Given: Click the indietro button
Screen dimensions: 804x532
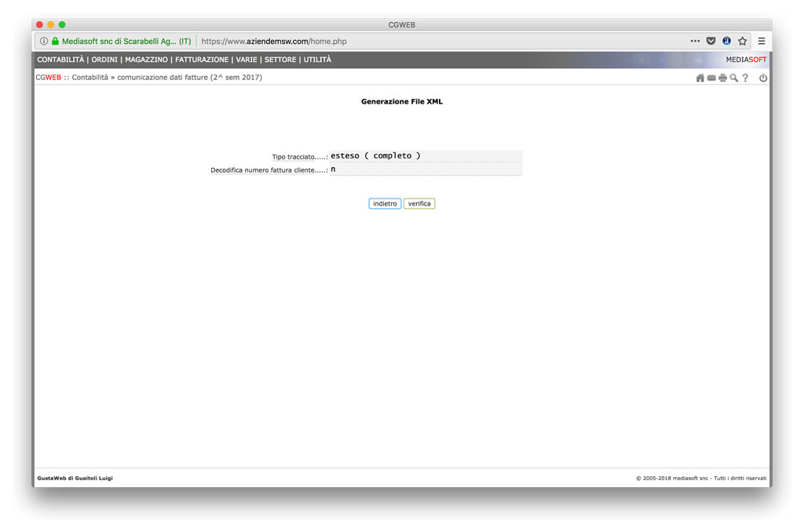Looking at the screenshot, I should click(x=385, y=203).
